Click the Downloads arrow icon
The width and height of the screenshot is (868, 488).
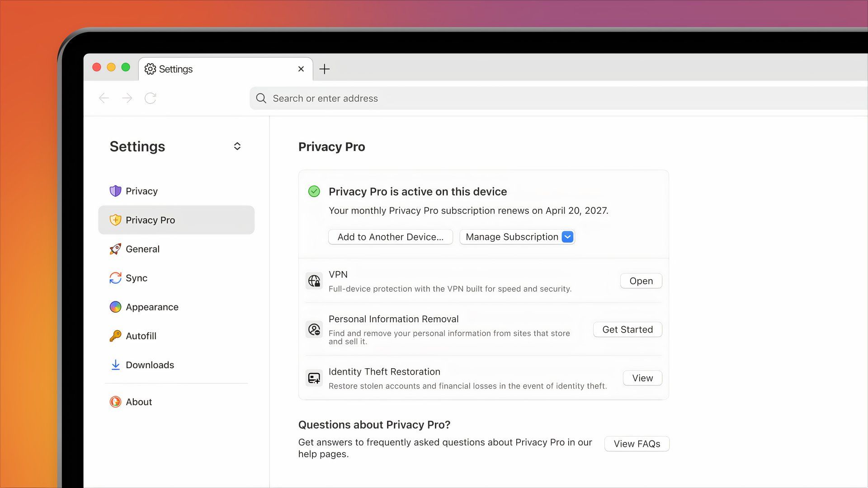(115, 365)
